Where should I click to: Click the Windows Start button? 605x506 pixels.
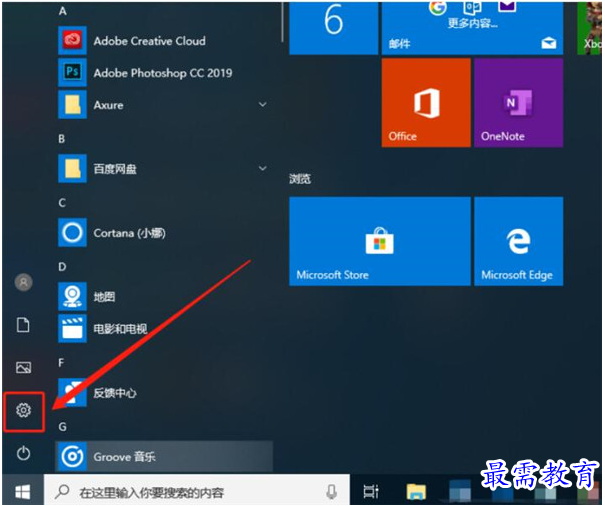click(23, 492)
